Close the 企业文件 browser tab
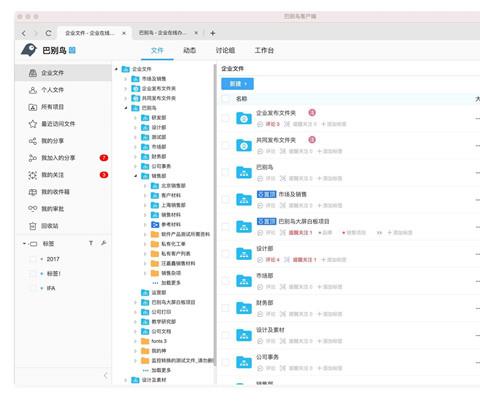The image size is (480, 404). click(124, 33)
